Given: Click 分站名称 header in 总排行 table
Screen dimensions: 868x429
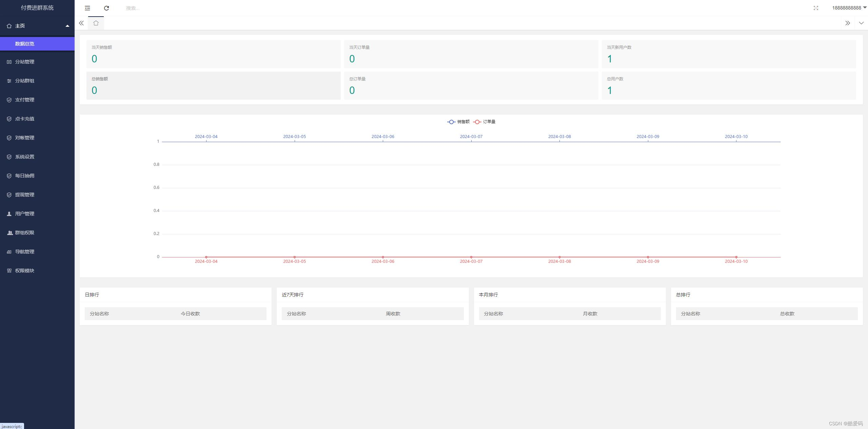Looking at the screenshot, I should click(691, 314).
